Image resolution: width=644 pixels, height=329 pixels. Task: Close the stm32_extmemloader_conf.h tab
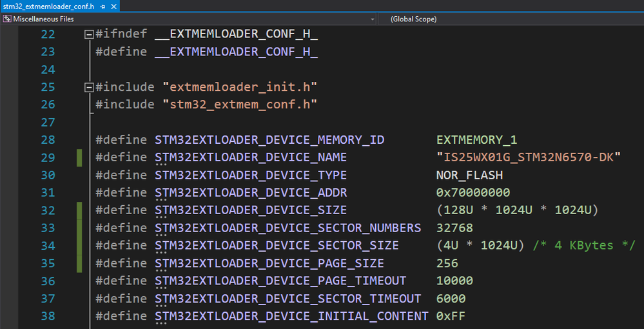[113, 6]
